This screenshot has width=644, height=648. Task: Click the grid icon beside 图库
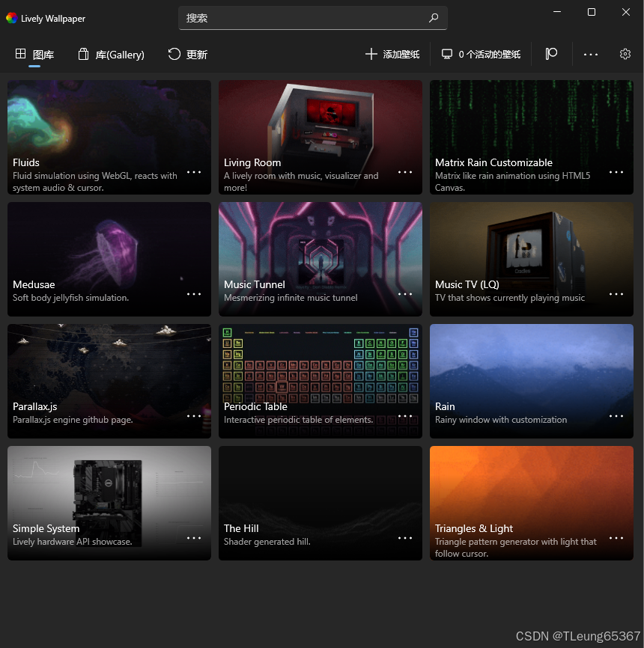tap(20, 53)
